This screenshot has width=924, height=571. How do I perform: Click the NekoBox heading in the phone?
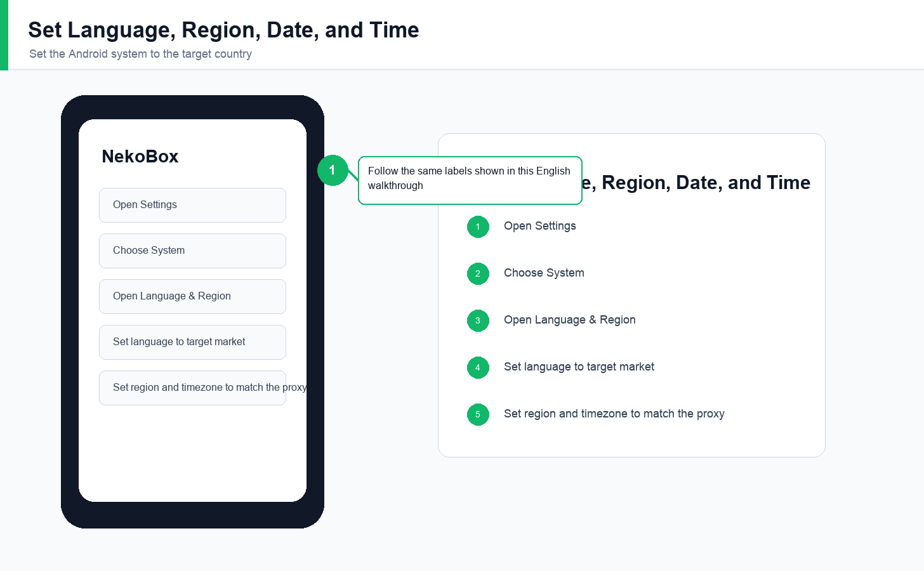(x=140, y=157)
